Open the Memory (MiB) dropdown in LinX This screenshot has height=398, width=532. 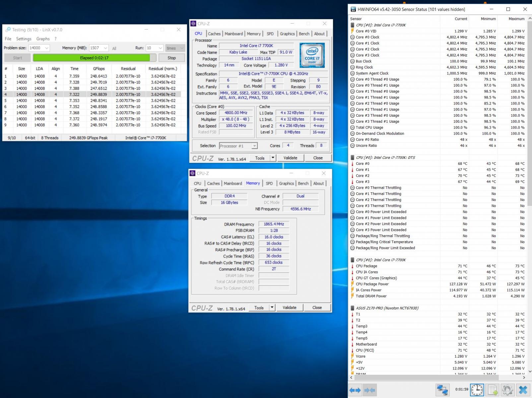coord(105,48)
